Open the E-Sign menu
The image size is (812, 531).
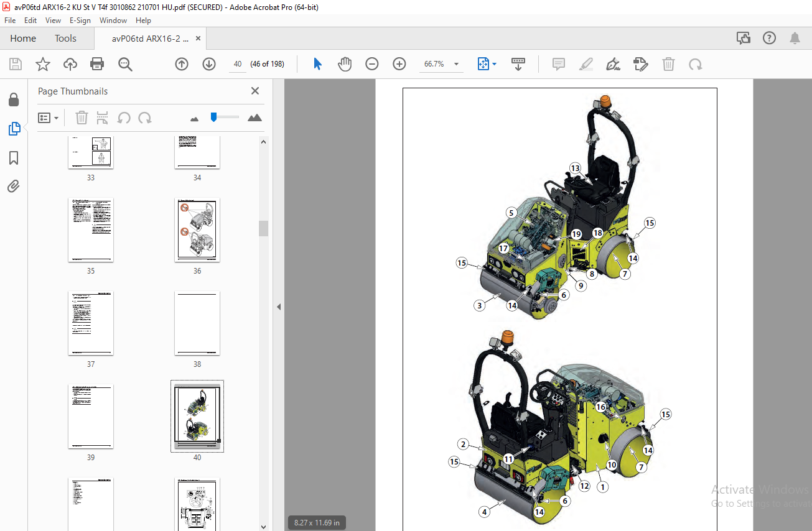tap(80, 21)
